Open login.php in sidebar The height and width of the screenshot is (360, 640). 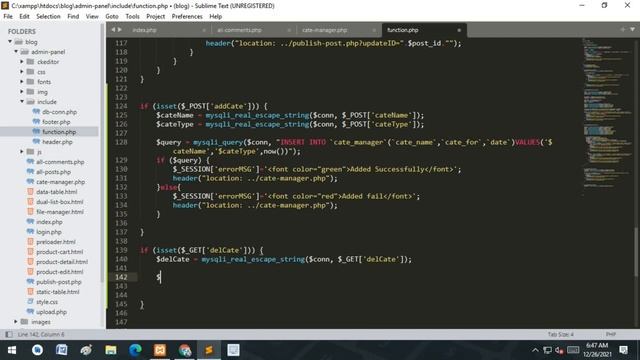click(x=49, y=232)
